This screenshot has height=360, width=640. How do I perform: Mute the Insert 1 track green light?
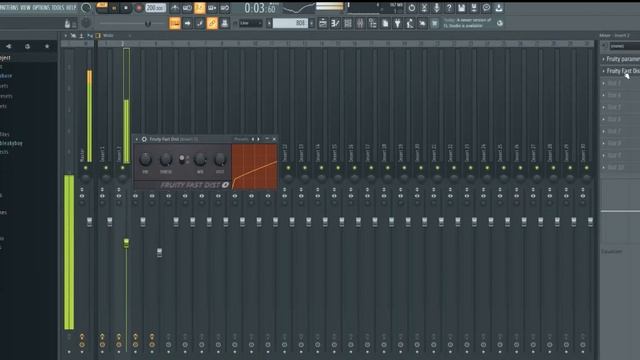106,168
